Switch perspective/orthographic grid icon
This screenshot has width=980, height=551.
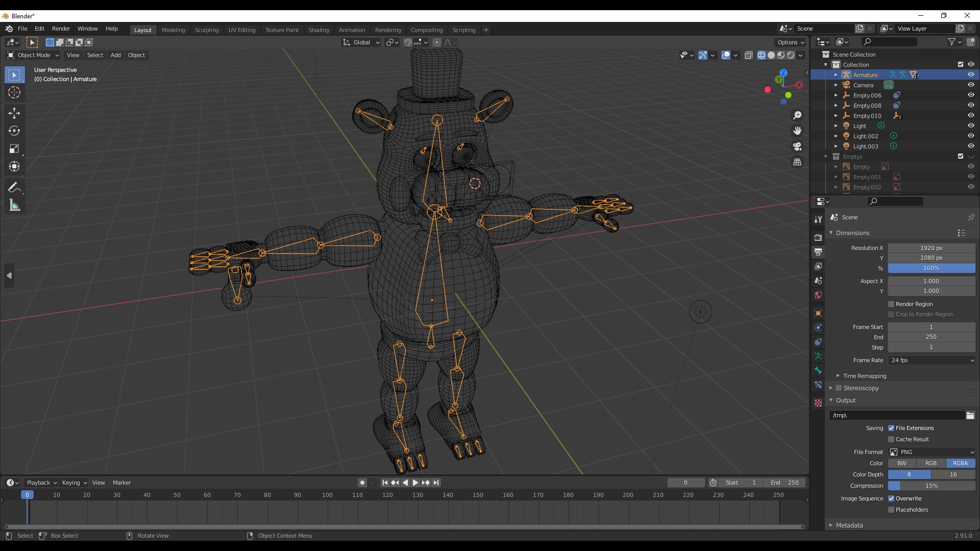pyautogui.click(x=797, y=162)
